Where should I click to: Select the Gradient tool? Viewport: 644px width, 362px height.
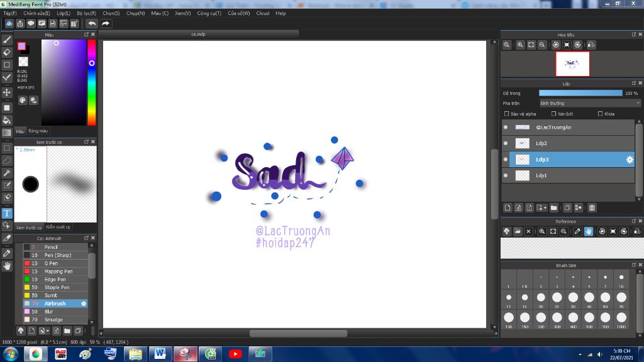tap(7, 133)
